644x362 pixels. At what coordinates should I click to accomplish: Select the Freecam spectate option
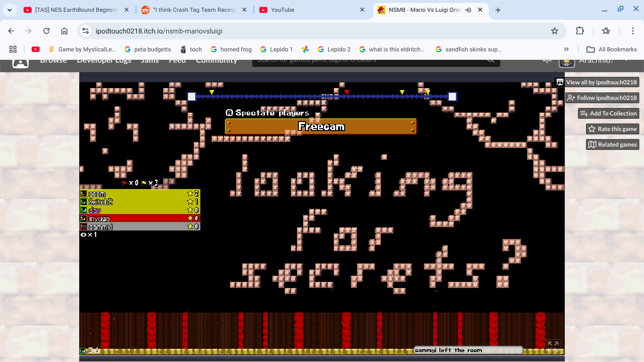[321, 126]
